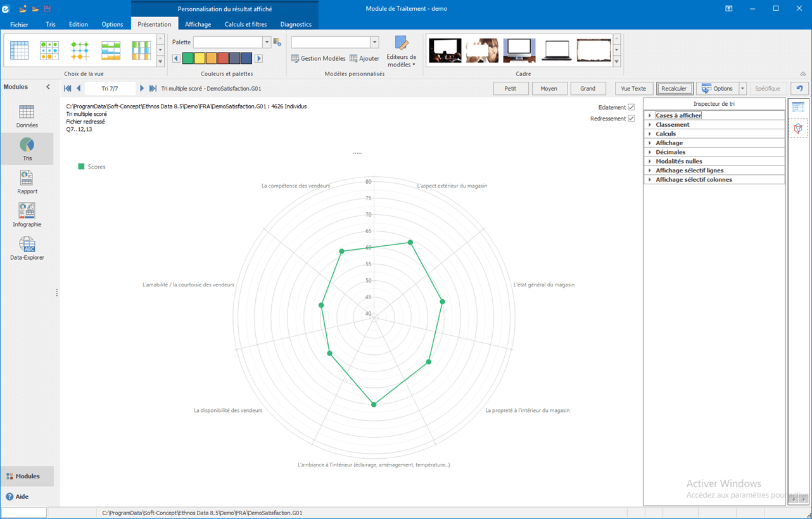Click the Grand size button
Image resolution: width=812 pixels, height=519 pixels.
(x=588, y=89)
